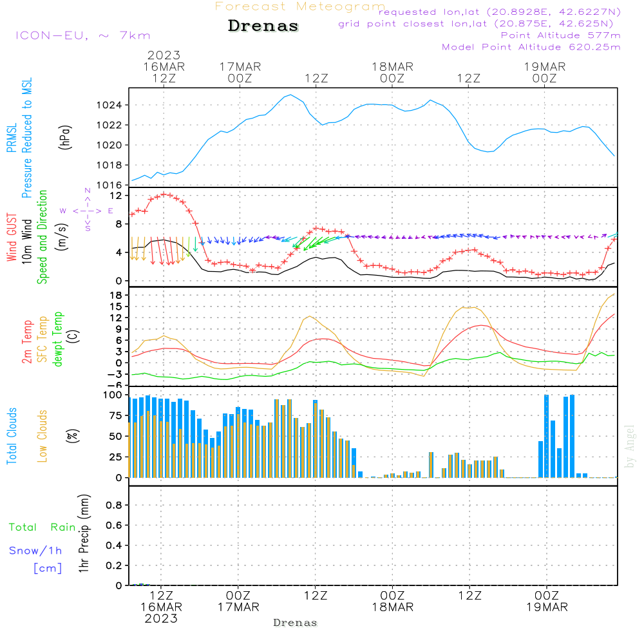The image size is (644, 644).
Task: Click the wind direction compass rose
Action: click(87, 210)
